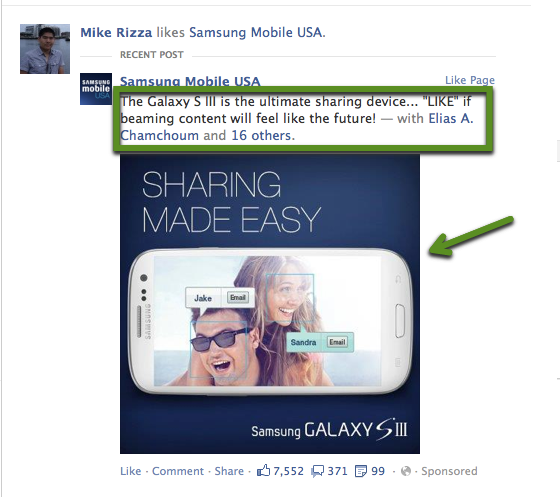Open Samsung Mobile USA link in header
Screen dimensions: 560x497
pyautogui.click(x=256, y=32)
